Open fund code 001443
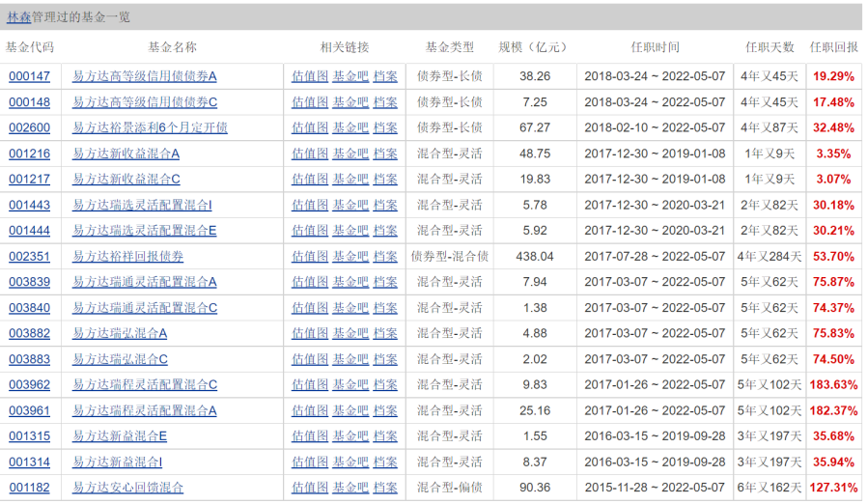Image resolution: width=867 pixels, height=504 pixels. (29, 206)
